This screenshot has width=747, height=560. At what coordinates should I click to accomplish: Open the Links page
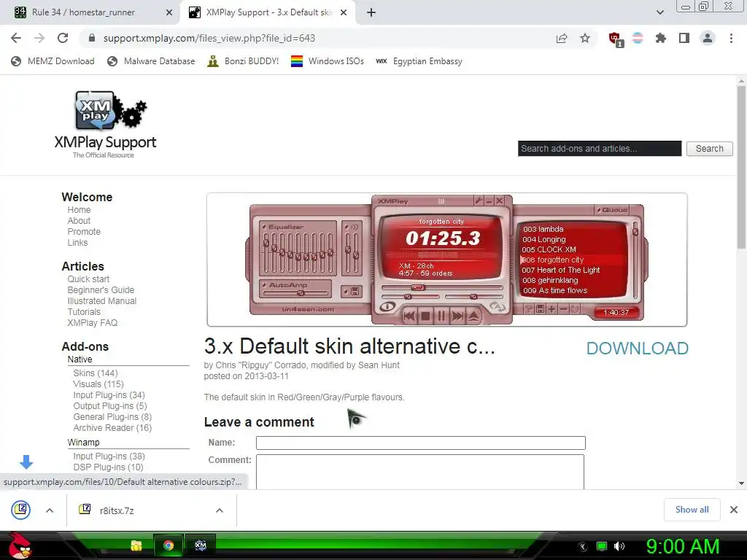coord(77,243)
